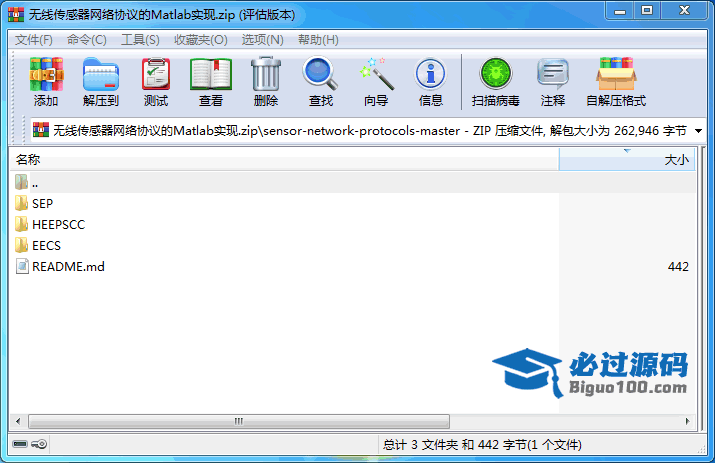
Task: Minimize the WinRAR window
Action: [619, 11]
